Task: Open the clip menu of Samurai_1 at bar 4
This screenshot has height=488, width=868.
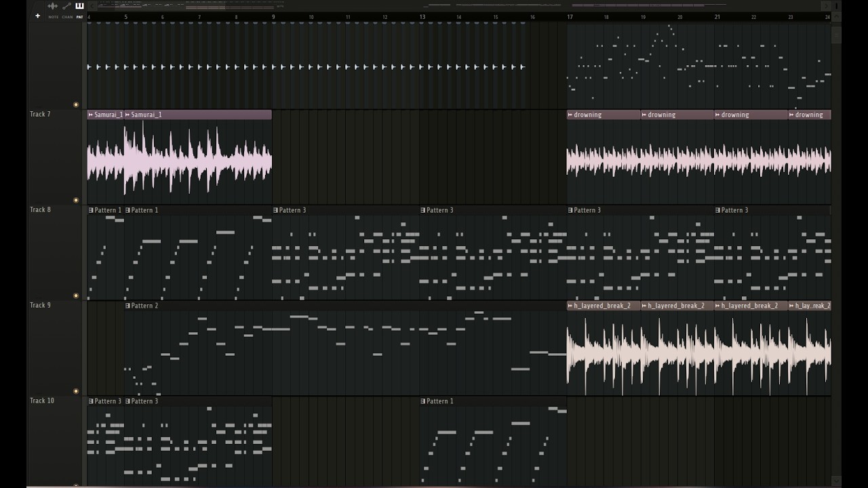Action: point(91,115)
